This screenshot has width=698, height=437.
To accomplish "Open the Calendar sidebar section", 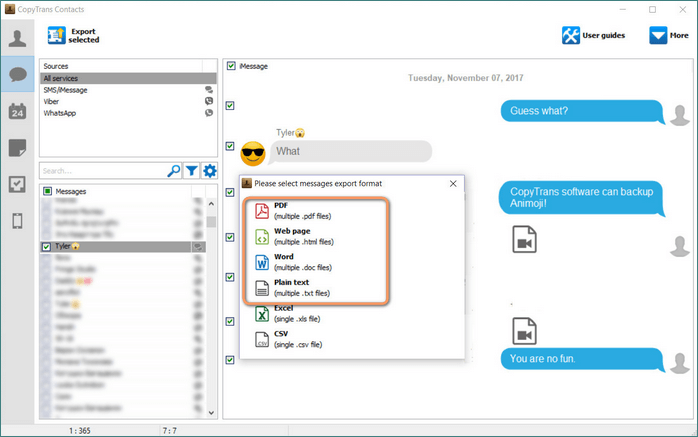I will [x=17, y=111].
